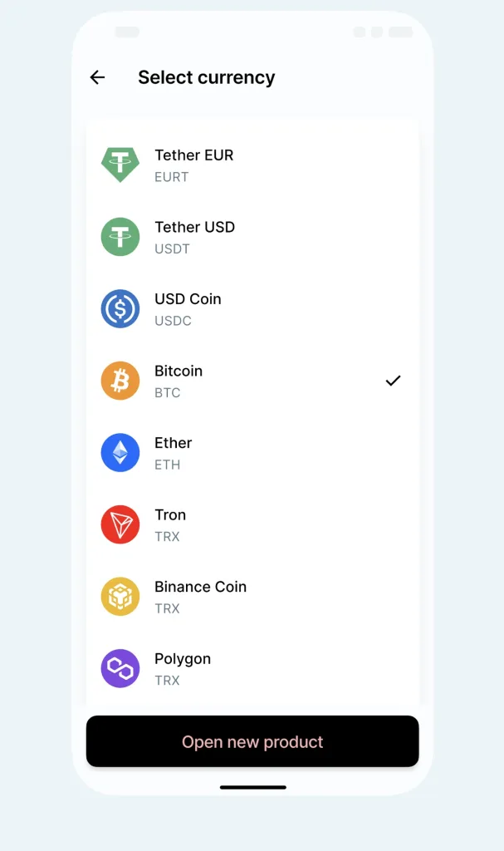Image resolution: width=504 pixels, height=851 pixels.
Task: Click the yellow Binance Coin icon
Action: (120, 597)
